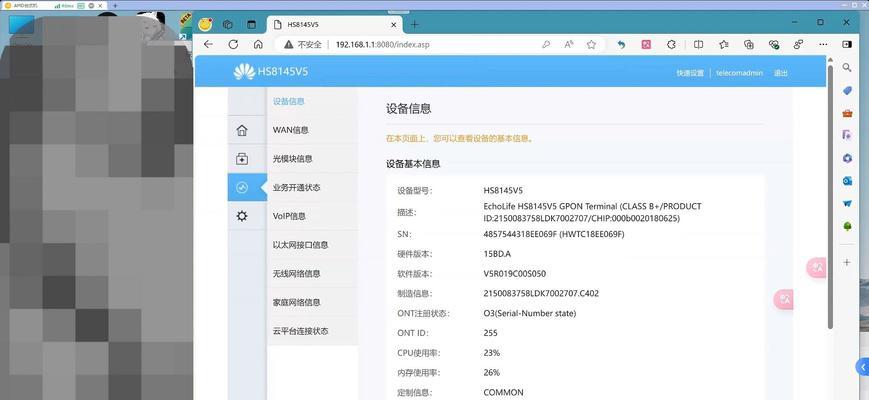Image resolution: width=869 pixels, height=400 pixels.
Task: Open the pink extension icon in toolbar
Action: pos(646,45)
